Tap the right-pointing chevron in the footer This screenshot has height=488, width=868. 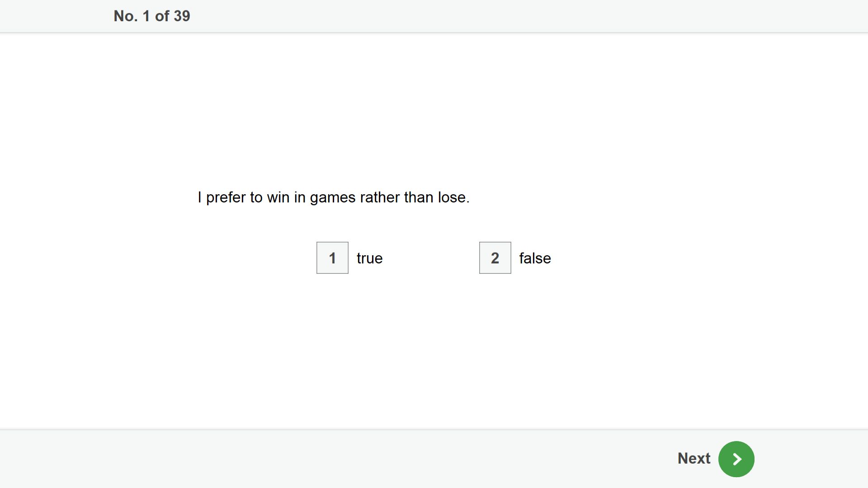pyautogui.click(x=736, y=459)
